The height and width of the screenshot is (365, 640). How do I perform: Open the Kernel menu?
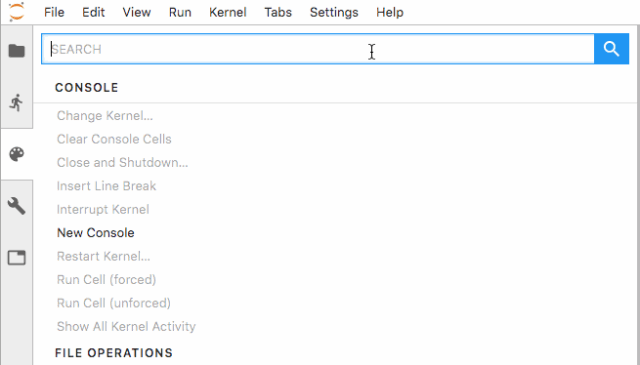pos(228,12)
